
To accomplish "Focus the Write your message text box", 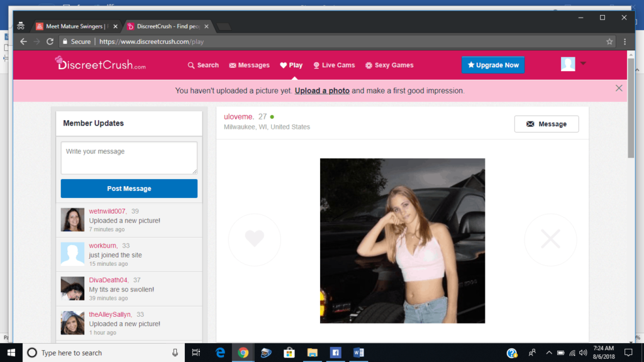I will click(x=129, y=158).
